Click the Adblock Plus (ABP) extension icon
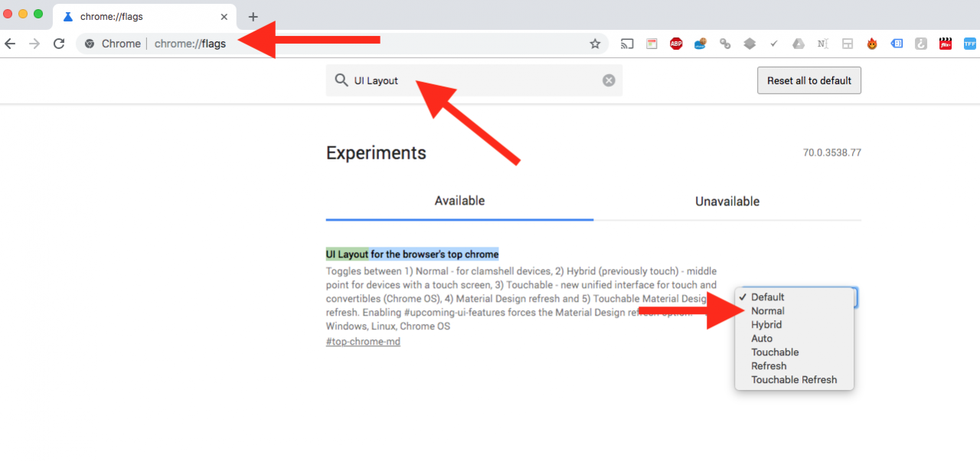This screenshot has height=462, width=980. pyautogui.click(x=676, y=44)
